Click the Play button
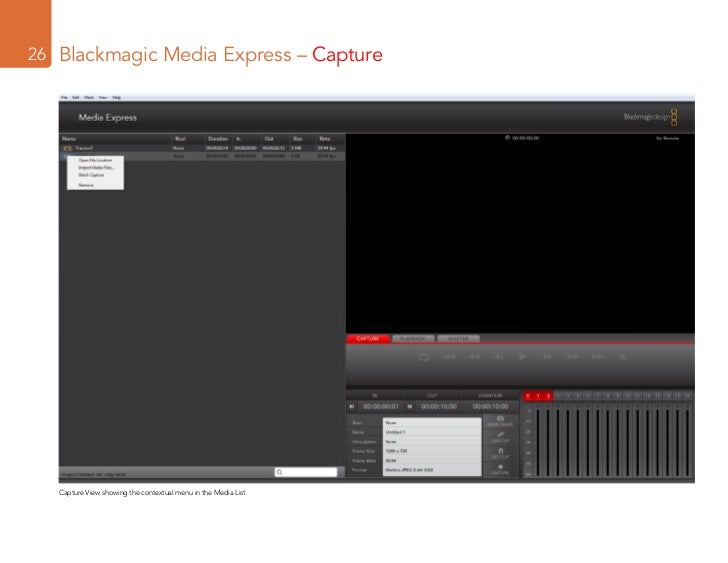The image size is (728, 563). point(523,356)
